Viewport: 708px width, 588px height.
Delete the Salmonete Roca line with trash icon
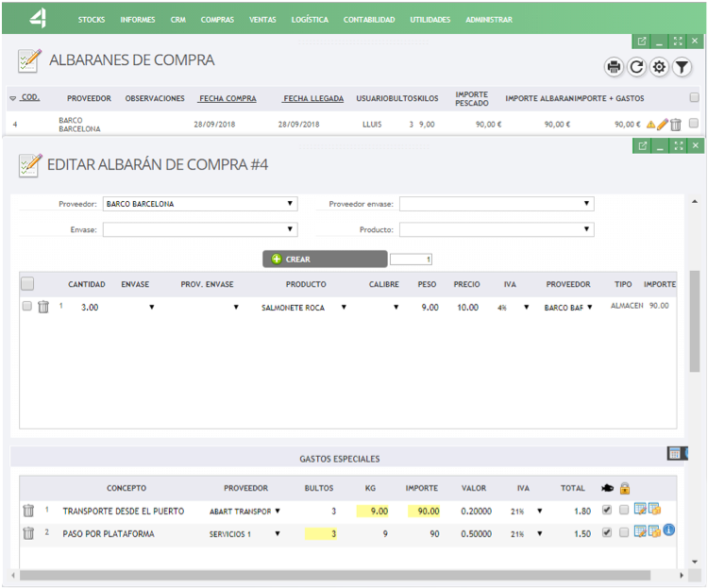[x=43, y=307]
